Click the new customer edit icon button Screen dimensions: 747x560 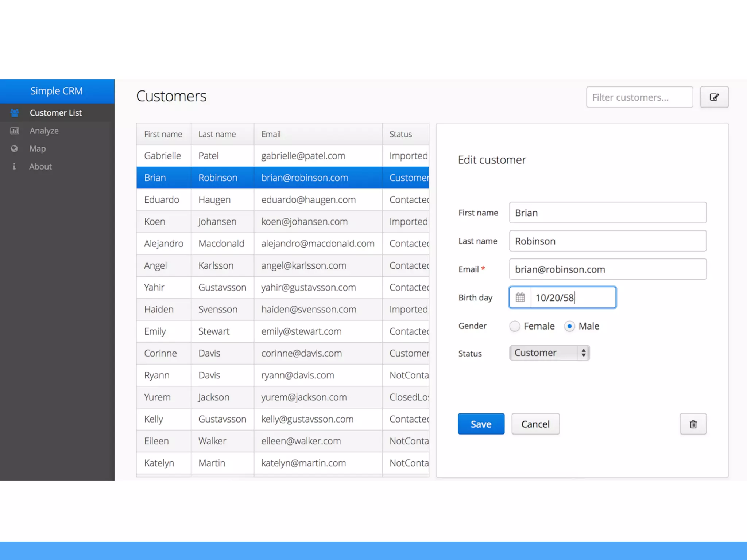click(714, 97)
